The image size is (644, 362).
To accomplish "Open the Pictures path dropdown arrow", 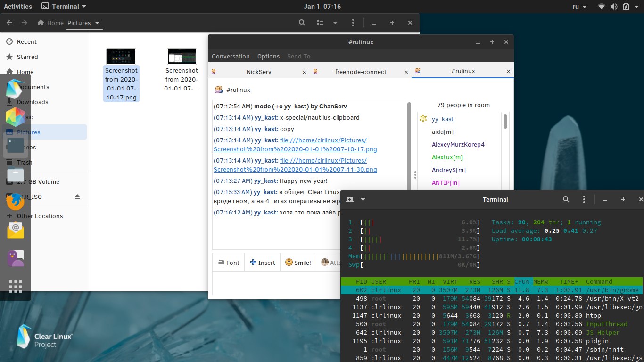I will click(x=97, y=23).
